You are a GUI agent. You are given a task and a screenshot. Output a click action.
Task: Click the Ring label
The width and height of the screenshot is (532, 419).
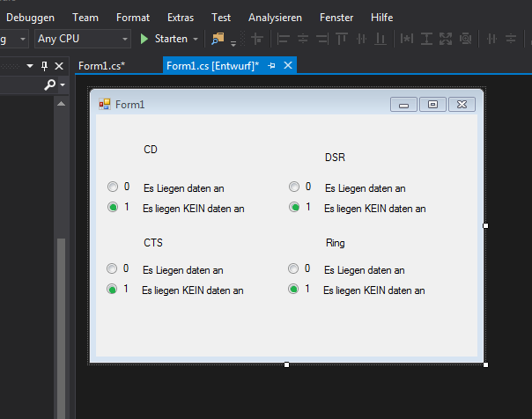point(336,243)
